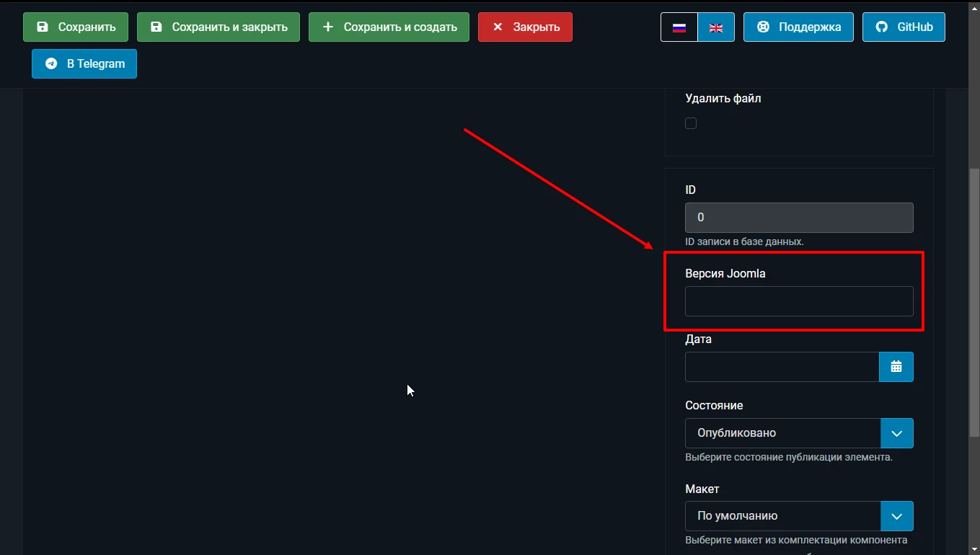Switch language via British flag icon
The image size is (980, 555).
tap(716, 27)
